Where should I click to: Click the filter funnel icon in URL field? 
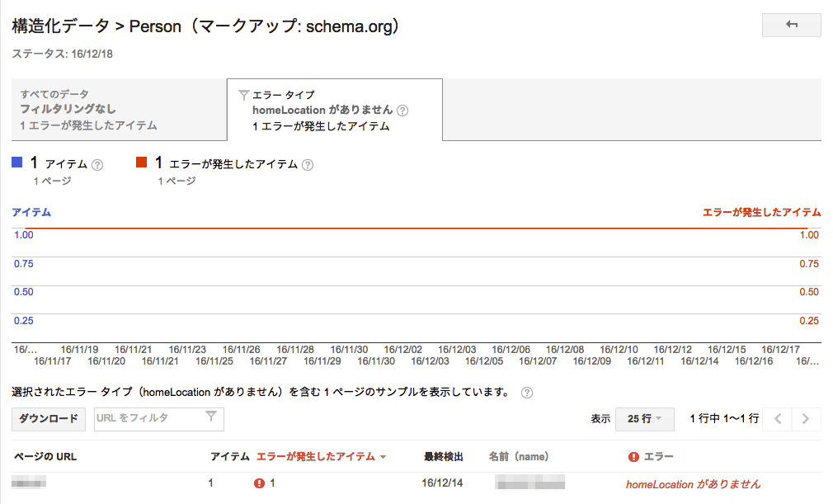click(211, 417)
